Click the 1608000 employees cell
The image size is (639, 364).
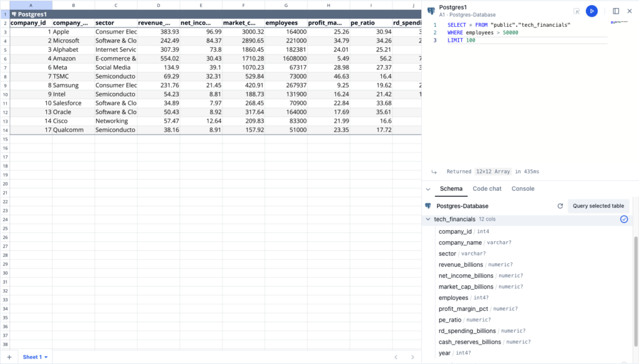pos(286,59)
